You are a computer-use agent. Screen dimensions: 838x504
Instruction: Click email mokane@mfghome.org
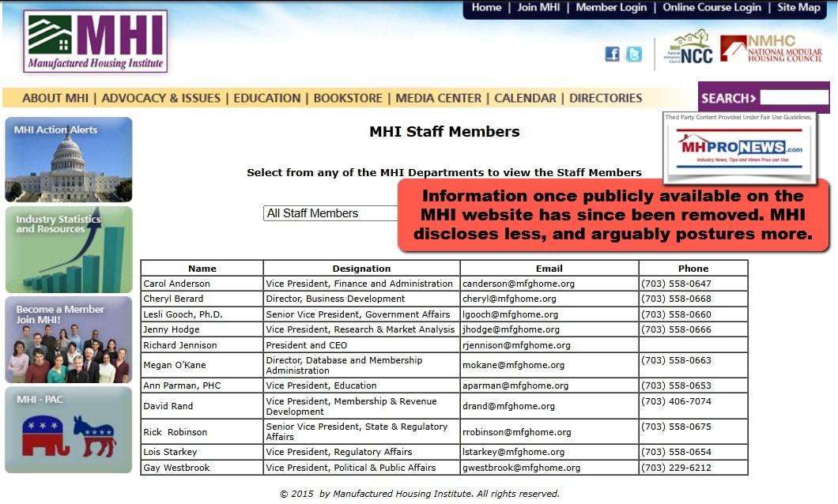click(x=514, y=365)
